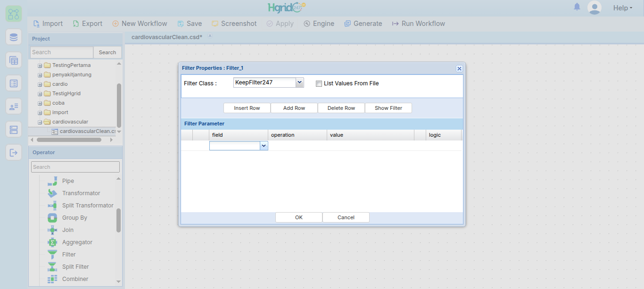Viewport: 644px width, 289px height.
Task: Take a Screenshot from toolbar
Action: pos(234,24)
